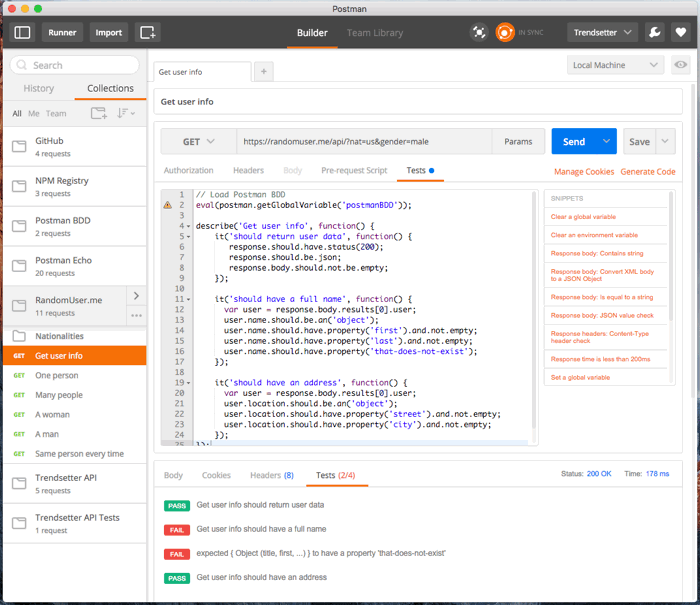The width and height of the screenshot is (700, 605).
Task: Select the request Tests tab
Action: 420,170
